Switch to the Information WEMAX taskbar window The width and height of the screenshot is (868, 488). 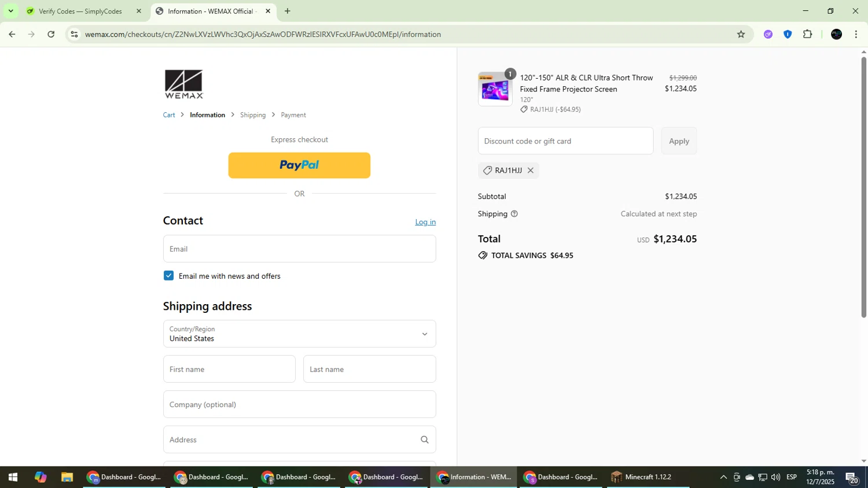click(x=474, y=477)
